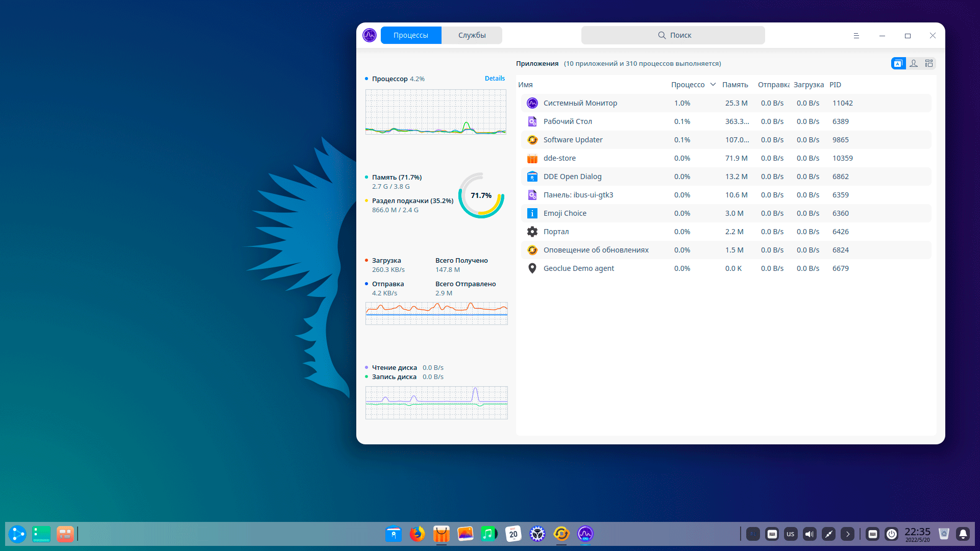Screen dimensions: 980x551
Task: Click the memory usage ring gauge
Action: [481, 195]
